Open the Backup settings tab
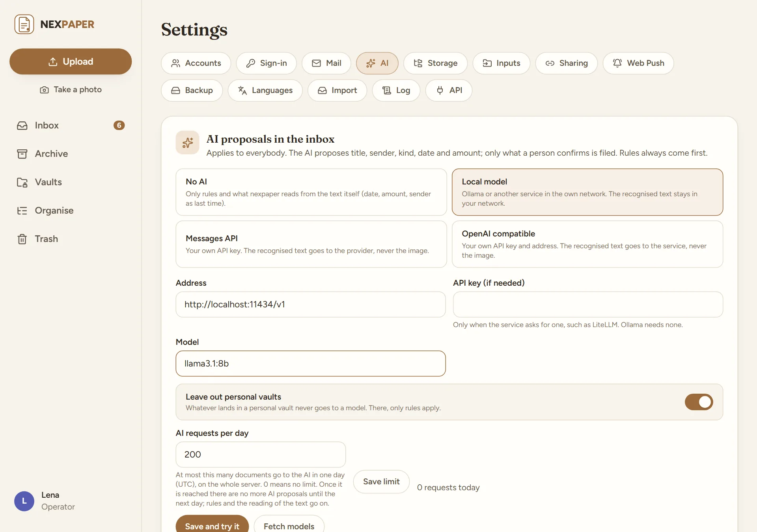This screenshot has width=757, height=532. pos(192,90)
